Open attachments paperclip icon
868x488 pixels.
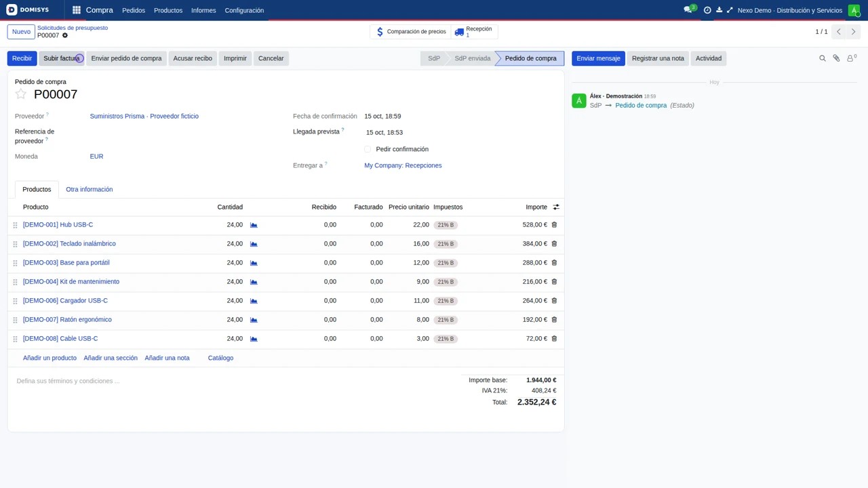[x=836, y=58]
